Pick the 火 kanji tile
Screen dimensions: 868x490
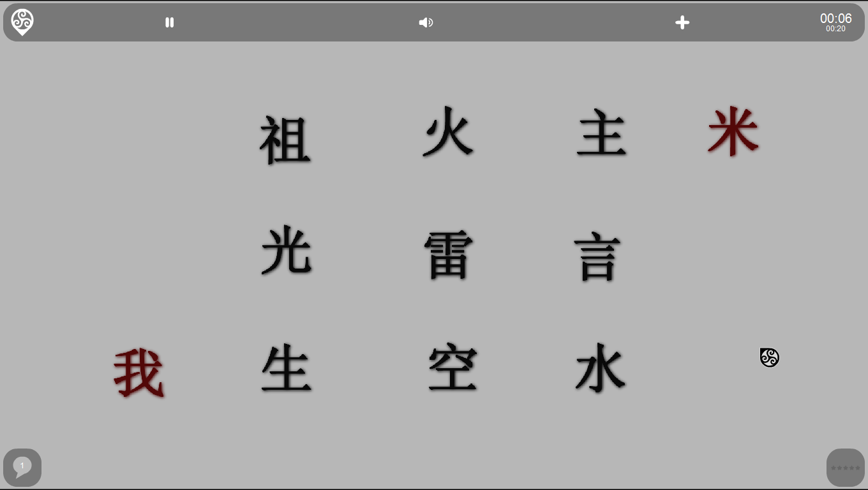(448, 132)
